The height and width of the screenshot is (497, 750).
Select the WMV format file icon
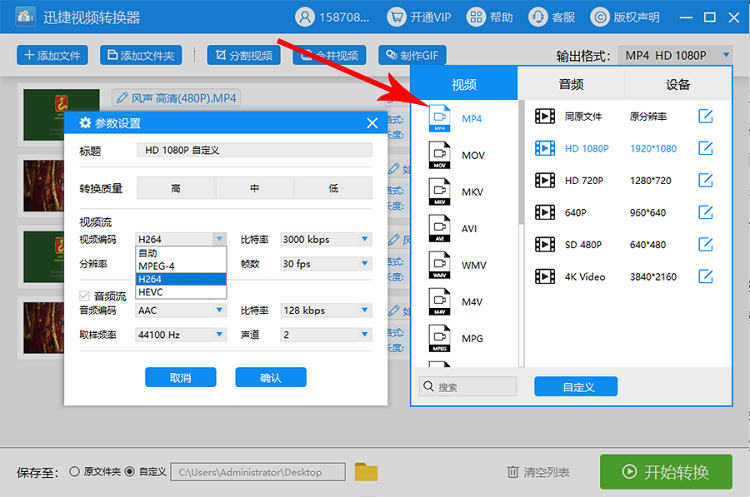click(440, 265)
